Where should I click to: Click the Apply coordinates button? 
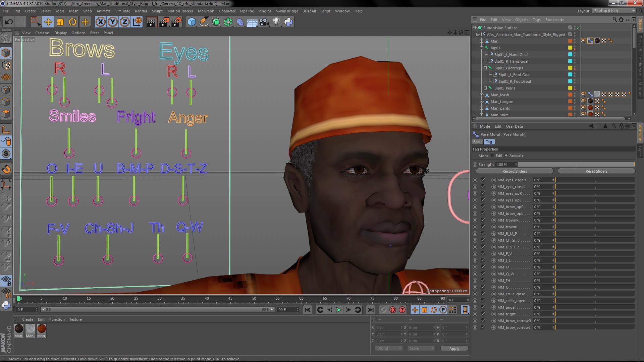[454, 349]
